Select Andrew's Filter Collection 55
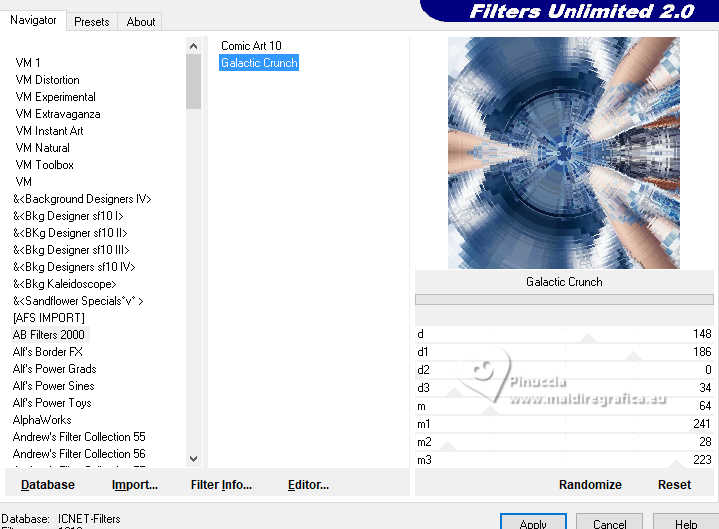The width and height of the screenshot is (719, 529). point(79,436)
